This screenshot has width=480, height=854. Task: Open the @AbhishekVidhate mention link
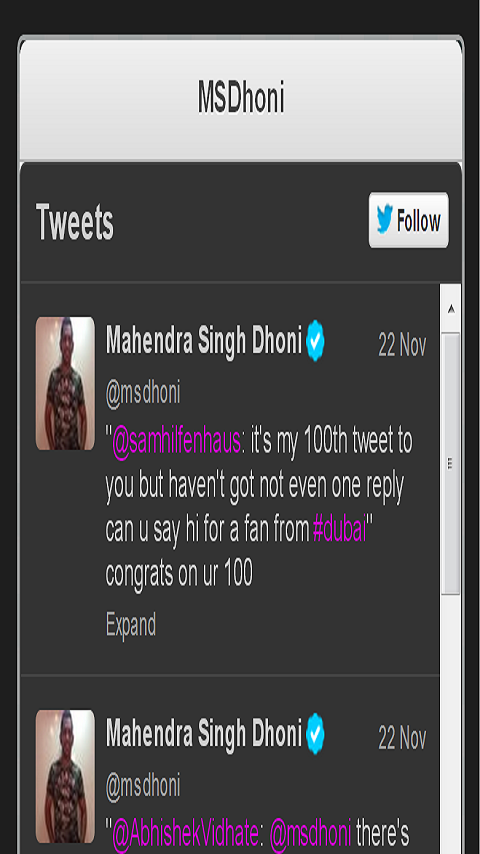coord(185,834)
